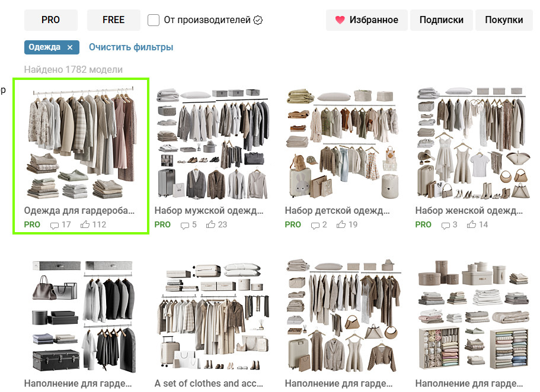
Task: Click comment icon with 3 comments
Action: pyautogui.click(x=446, y=225)
